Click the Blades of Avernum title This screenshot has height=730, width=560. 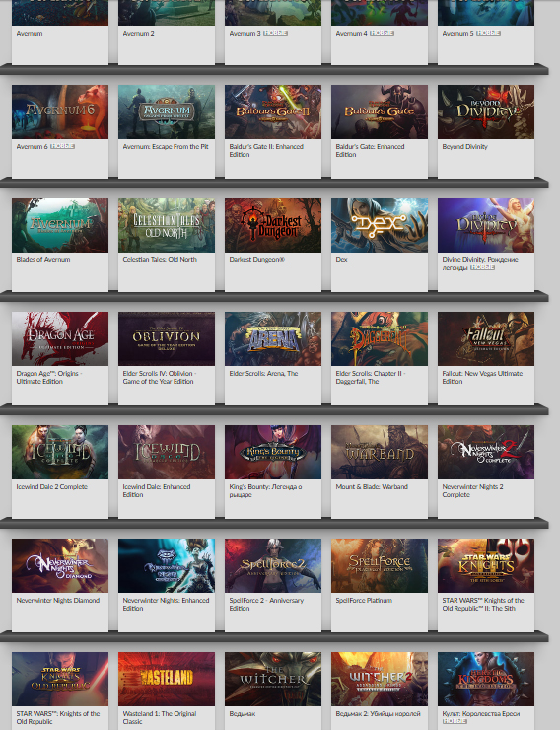click(x=42, y=259)
